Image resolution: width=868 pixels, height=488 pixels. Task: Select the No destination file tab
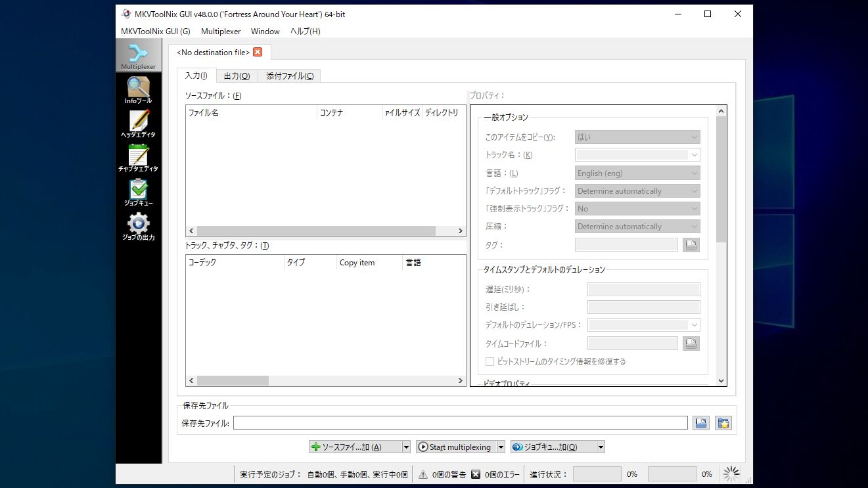(213, 53)
